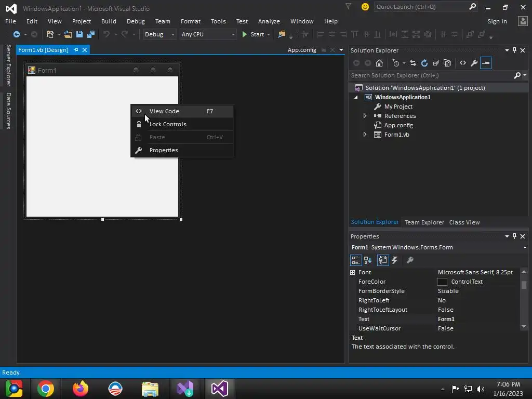Click the Show All Files icon
Screen dimensions: 532x399
click(447, 63)
